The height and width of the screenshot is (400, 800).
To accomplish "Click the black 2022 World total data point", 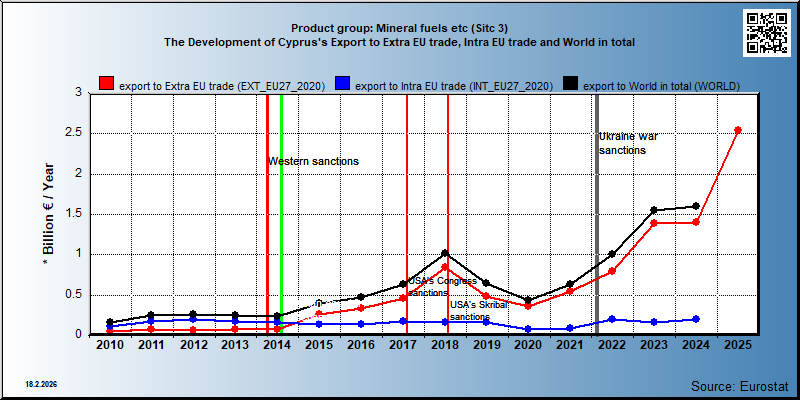I will (612, 254).
